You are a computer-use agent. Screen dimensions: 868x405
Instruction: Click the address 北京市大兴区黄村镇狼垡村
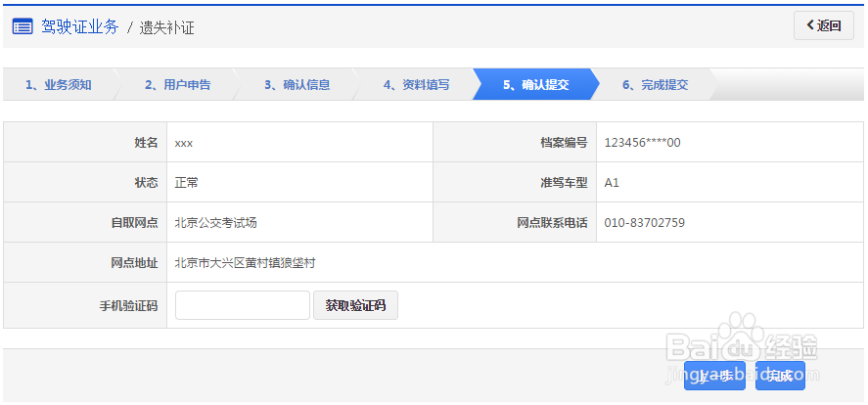[245, 263]
